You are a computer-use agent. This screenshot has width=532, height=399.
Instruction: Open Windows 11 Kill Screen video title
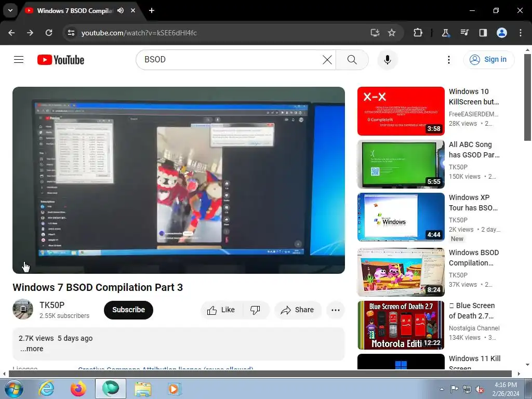[475, 363]
